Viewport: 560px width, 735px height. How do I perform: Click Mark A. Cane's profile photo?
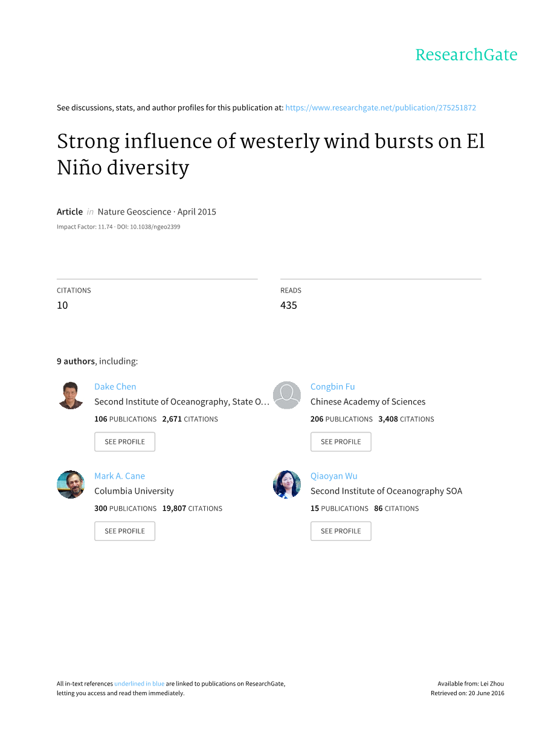[x=71, y=485]
